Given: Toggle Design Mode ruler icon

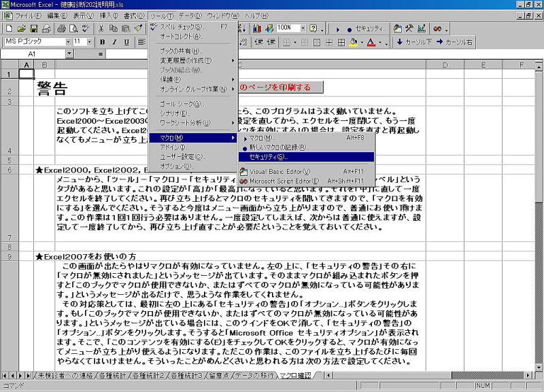Looking at the screenshot, I should pyautogui.click(x=422, y=29).
